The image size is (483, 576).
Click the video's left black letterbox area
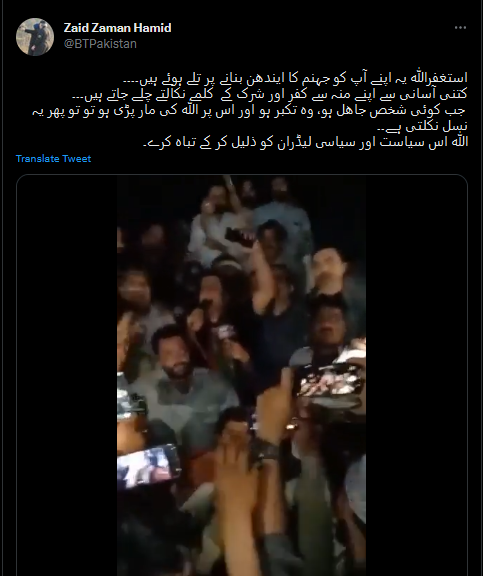(67, 375)
